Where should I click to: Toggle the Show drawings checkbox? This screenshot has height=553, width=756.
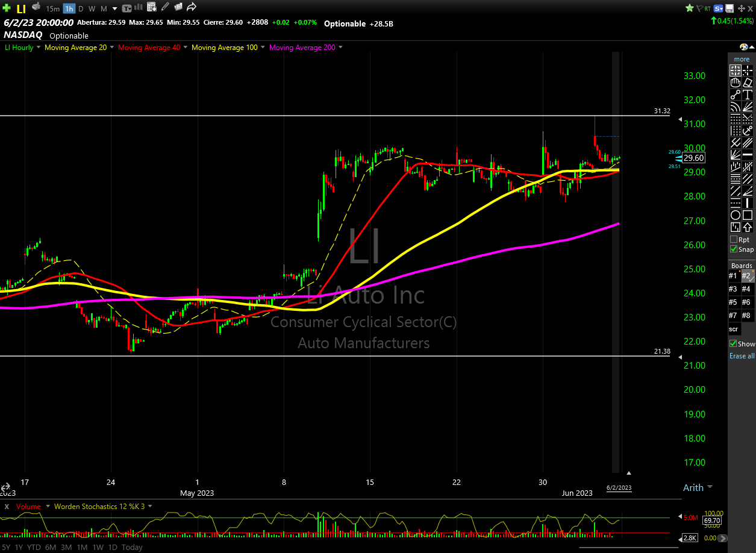(x=733, y=343)
